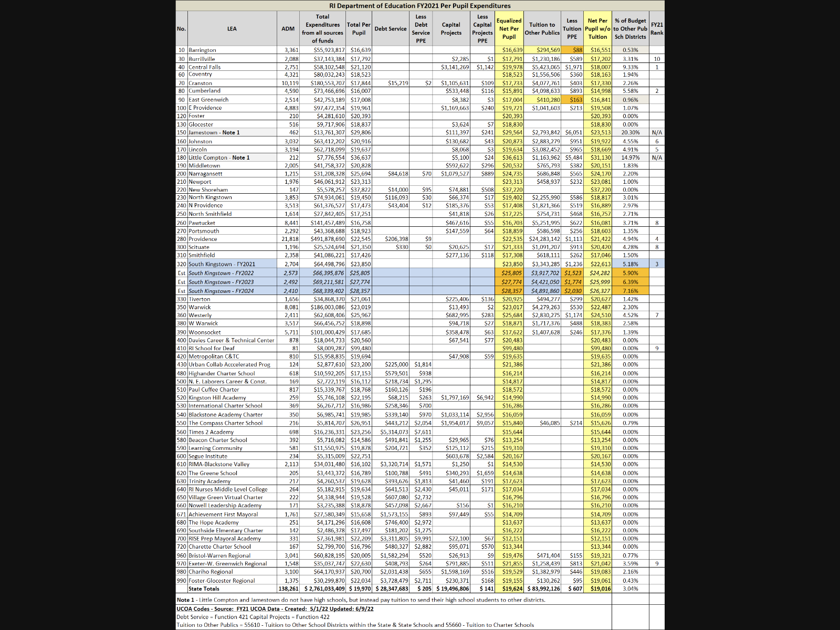Select the 'Total Per Pupil' header cell
Viewport: 840px width, 630px height.
pos(359,29)
